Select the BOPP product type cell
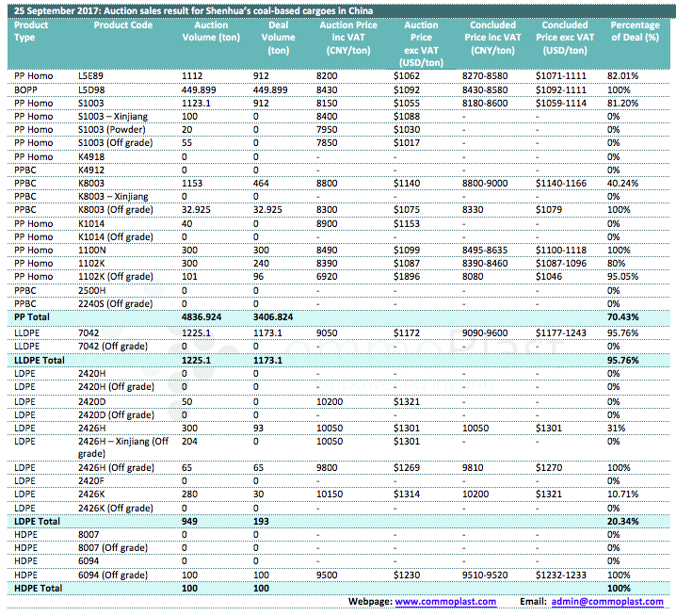676x616 pixels. point(26,88)
